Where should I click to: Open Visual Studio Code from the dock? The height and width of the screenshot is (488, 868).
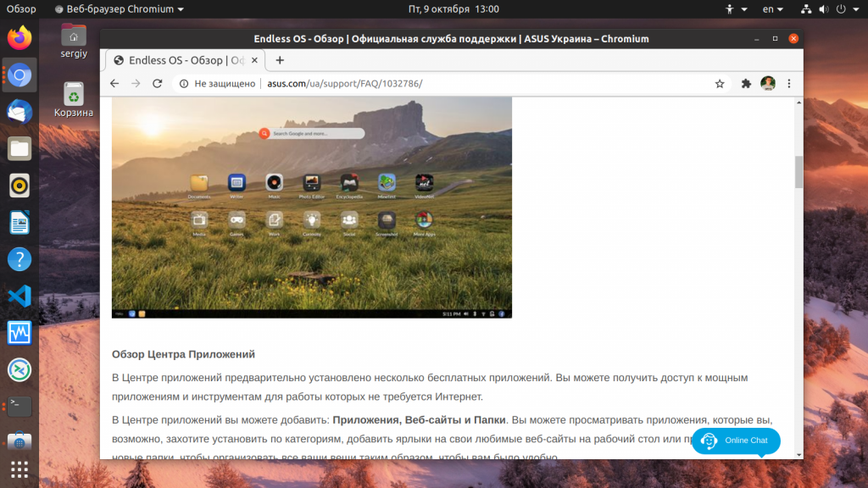tap(19, 296)
